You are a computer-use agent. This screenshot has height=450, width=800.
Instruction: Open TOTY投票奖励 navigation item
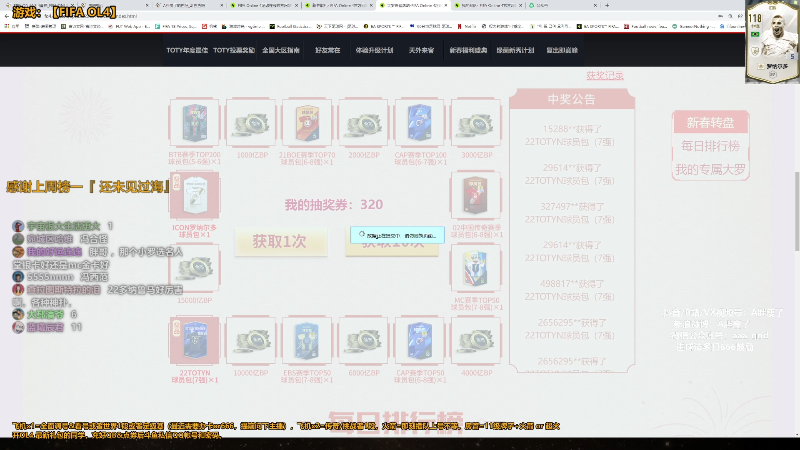pyautogui.click(x=234, y=50)
